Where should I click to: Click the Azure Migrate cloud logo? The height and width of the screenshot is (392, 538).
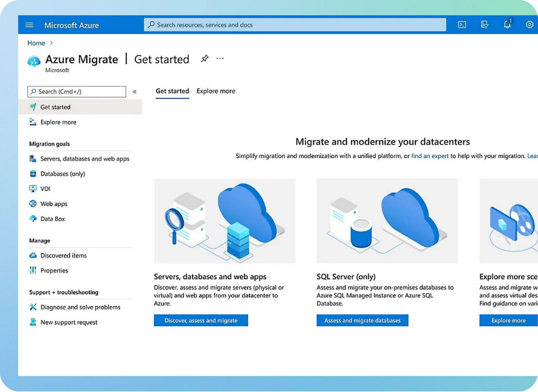click(34, 61)
